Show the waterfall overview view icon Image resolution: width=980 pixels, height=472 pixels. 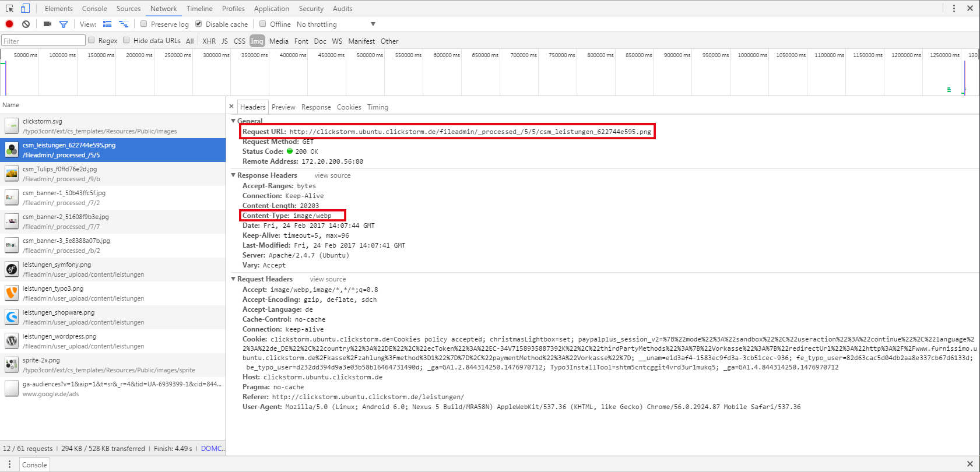click(x=124, y=24)
